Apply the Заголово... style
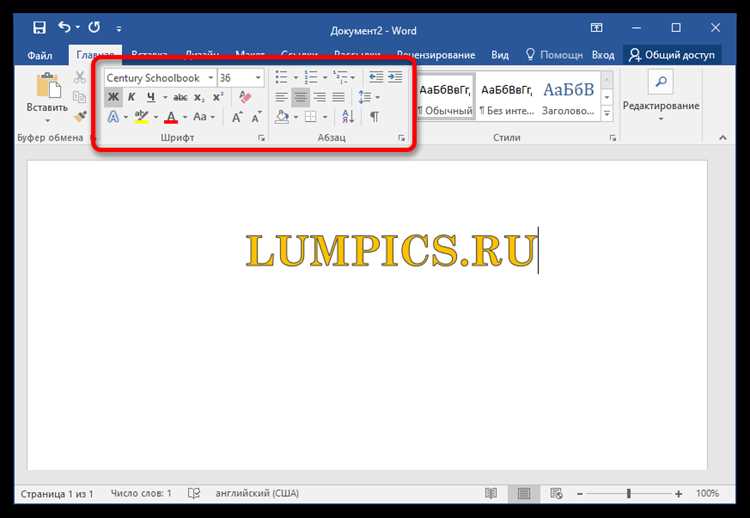750x518 pixels. 568,99
